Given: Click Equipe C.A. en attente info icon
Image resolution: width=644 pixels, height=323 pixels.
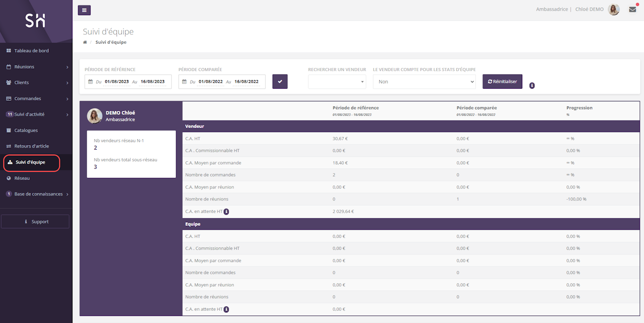Looking at the screenshot, I should pos(226,309).
